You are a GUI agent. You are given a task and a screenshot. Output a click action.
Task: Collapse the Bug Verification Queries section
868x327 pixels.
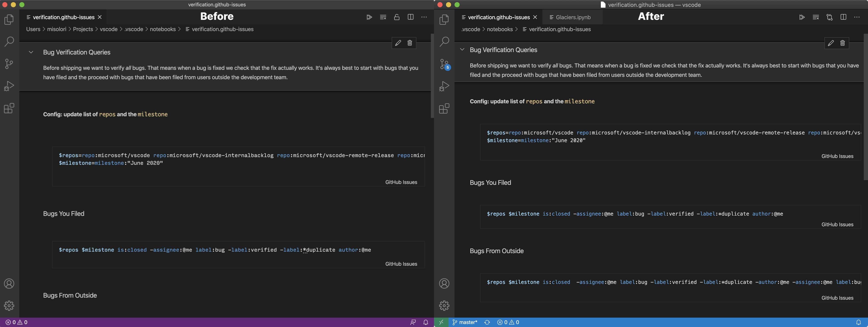click(x=31, y=52)
